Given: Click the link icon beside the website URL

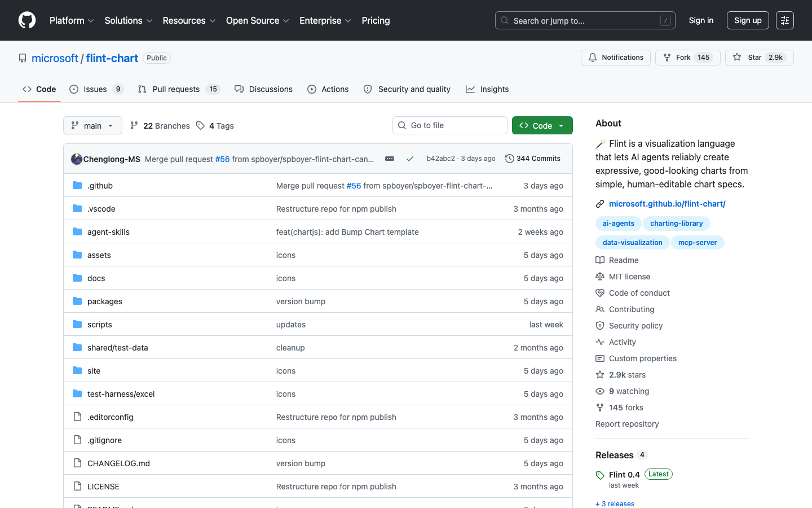Looking at the screenshot, I should coord(600,204).
